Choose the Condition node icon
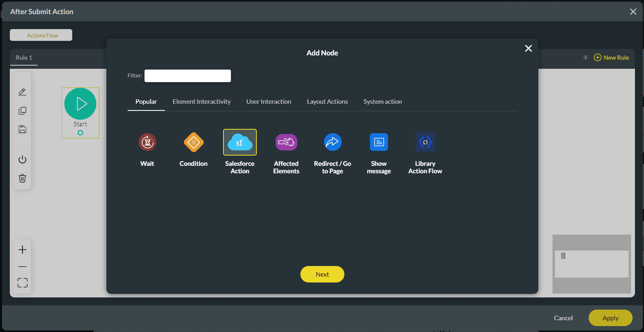This screenshot has height=332, width=644. pos(194,142)
